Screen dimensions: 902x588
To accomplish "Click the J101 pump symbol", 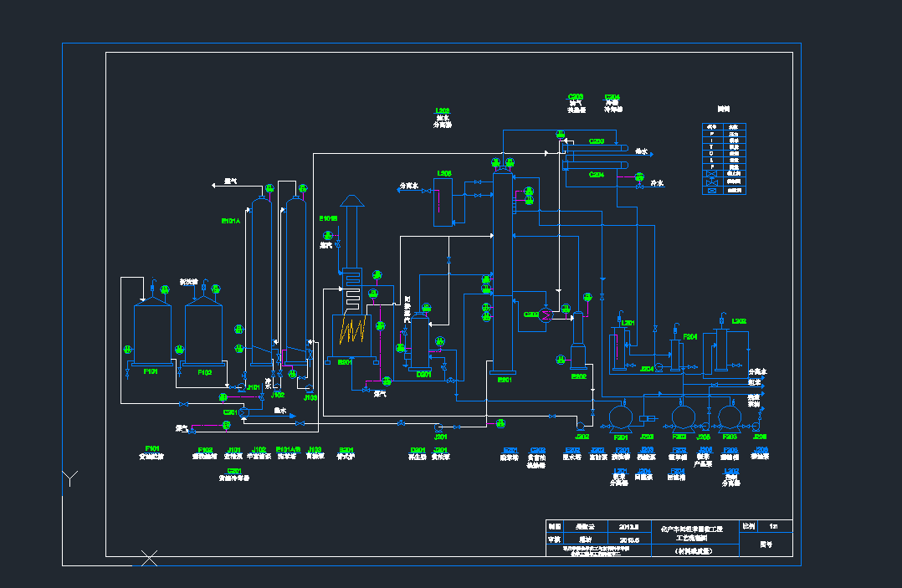I will [x=241, y=387].
